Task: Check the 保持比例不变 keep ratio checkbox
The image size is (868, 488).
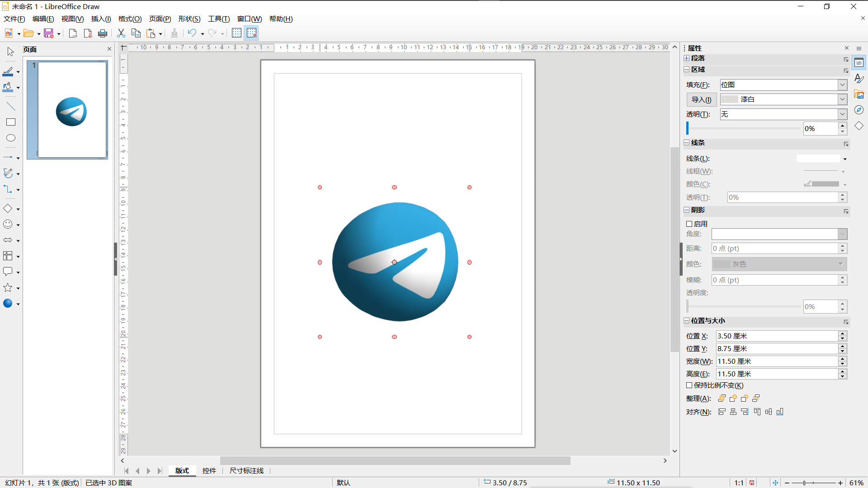Action: click(689, 385)
